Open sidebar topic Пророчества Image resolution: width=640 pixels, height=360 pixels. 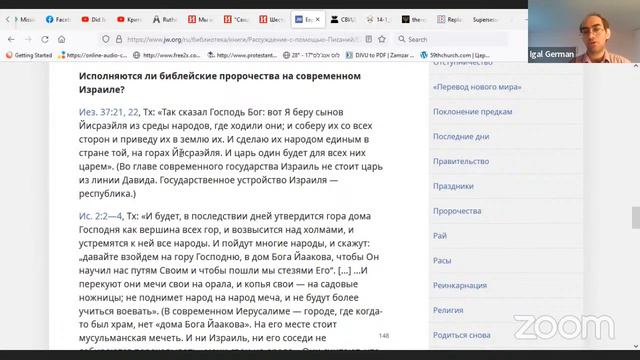coord(457,211)
